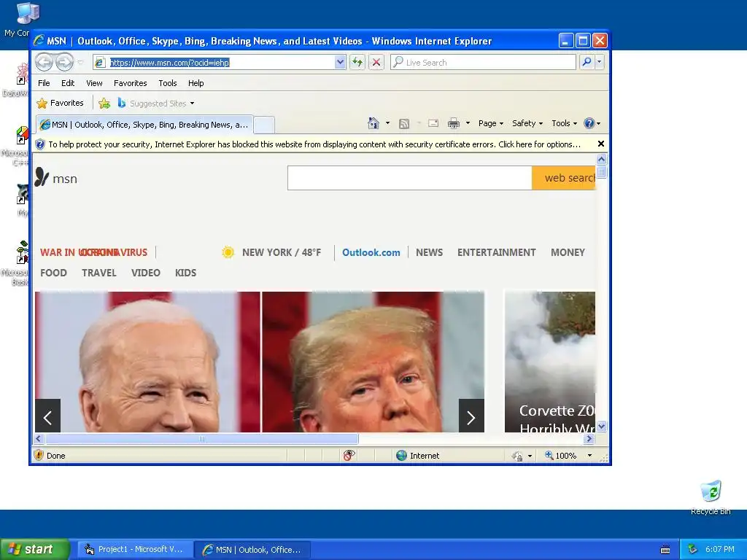
Task: Open the ENTERTAINMENT section link
Action: pos(496,252)
